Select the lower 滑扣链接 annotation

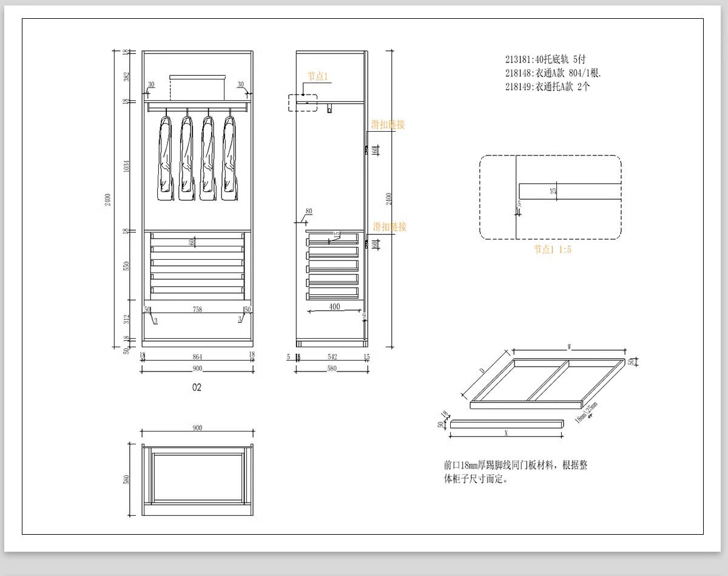pos(389,227)
